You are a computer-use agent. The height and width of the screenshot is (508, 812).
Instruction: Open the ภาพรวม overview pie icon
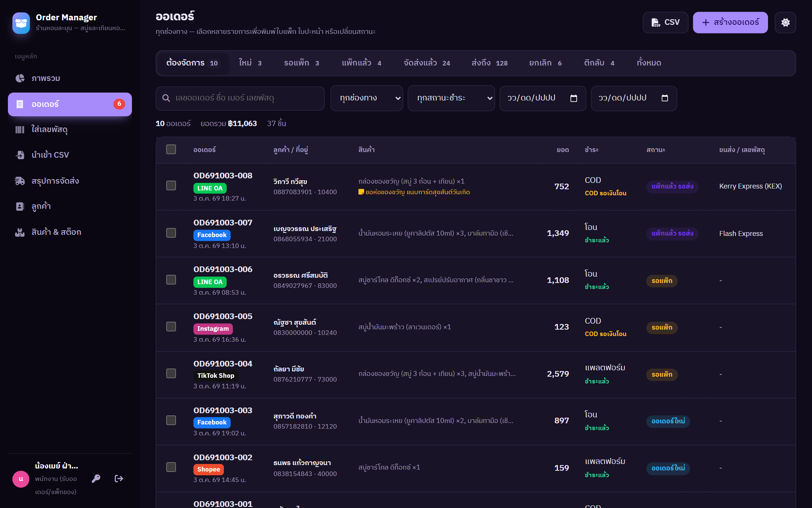(x=20, y=78)
